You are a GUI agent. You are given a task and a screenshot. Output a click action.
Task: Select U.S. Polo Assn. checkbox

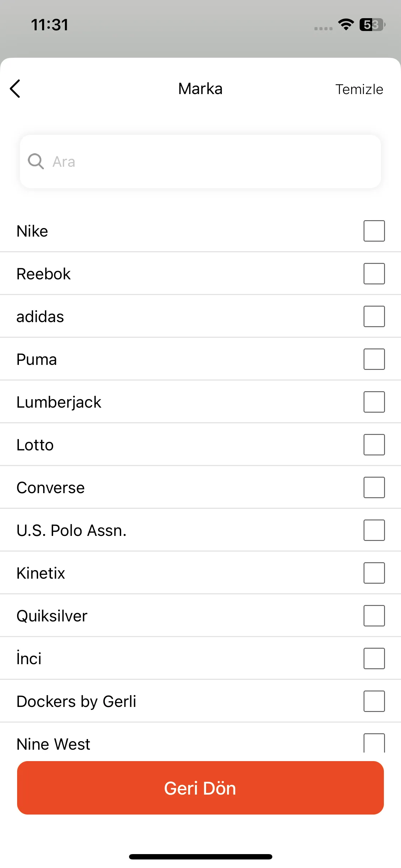[374, 530]
